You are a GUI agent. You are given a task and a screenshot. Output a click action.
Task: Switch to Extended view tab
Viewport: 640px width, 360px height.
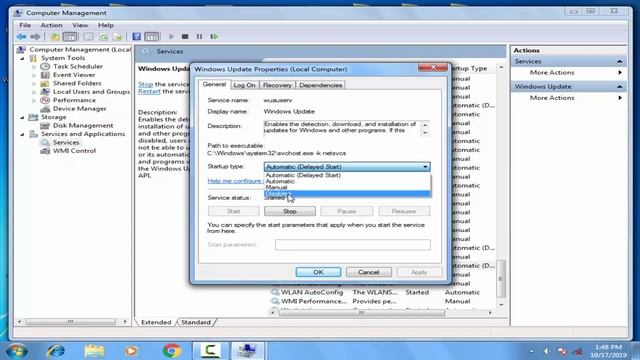[x=156, y=322]
